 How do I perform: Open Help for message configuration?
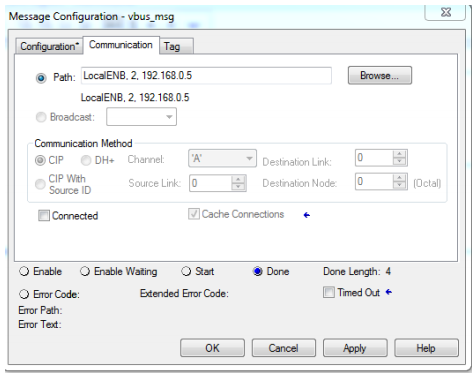point(426,348)
